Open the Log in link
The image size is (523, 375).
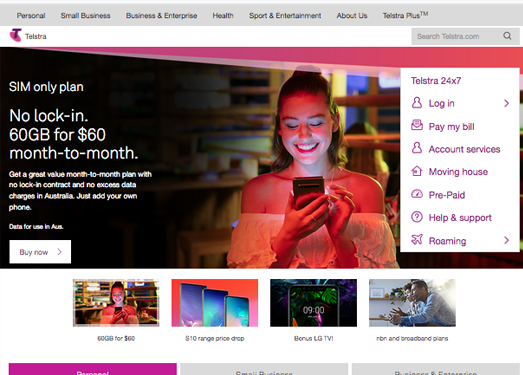[x=442, y=103]
